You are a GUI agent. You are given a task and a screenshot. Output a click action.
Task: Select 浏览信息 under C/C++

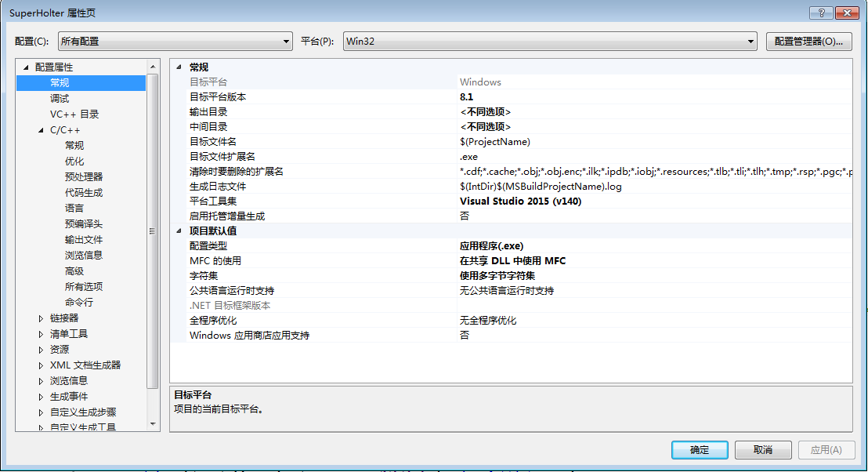coord(84,256)
